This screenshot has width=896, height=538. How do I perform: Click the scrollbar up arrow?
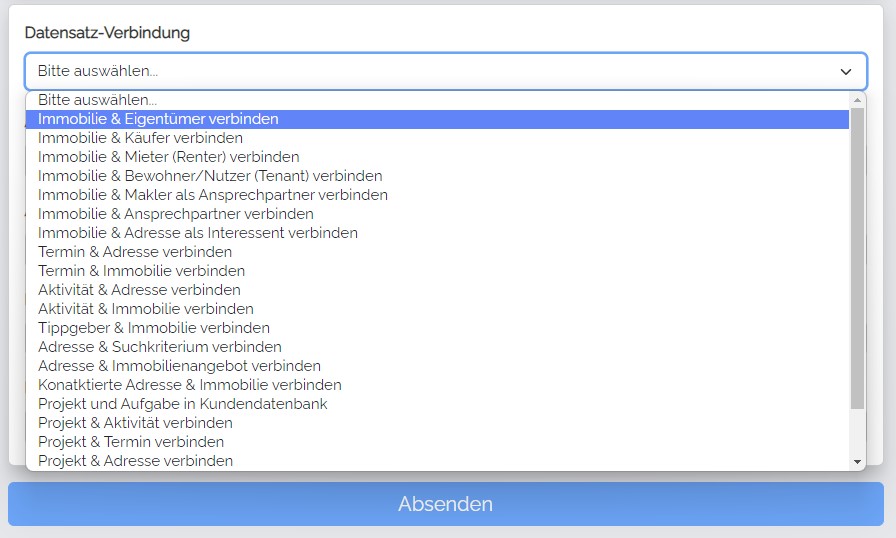point(857,100)
